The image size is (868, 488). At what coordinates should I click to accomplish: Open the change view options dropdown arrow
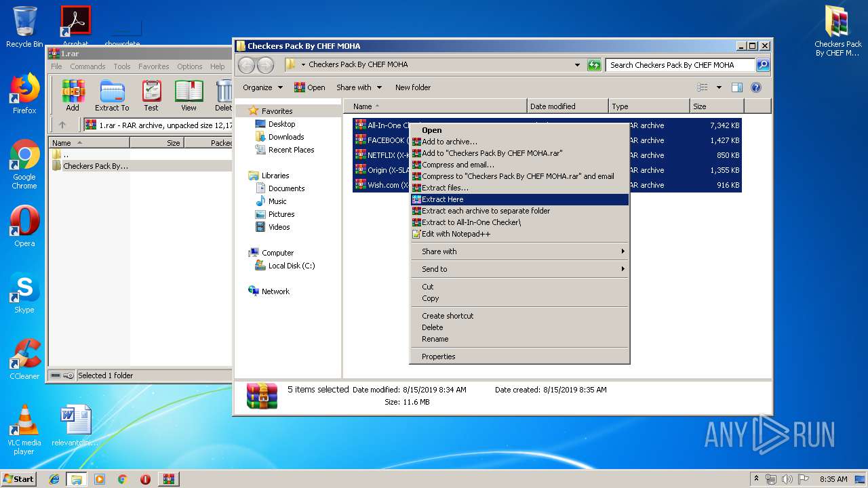click(719, 87)
